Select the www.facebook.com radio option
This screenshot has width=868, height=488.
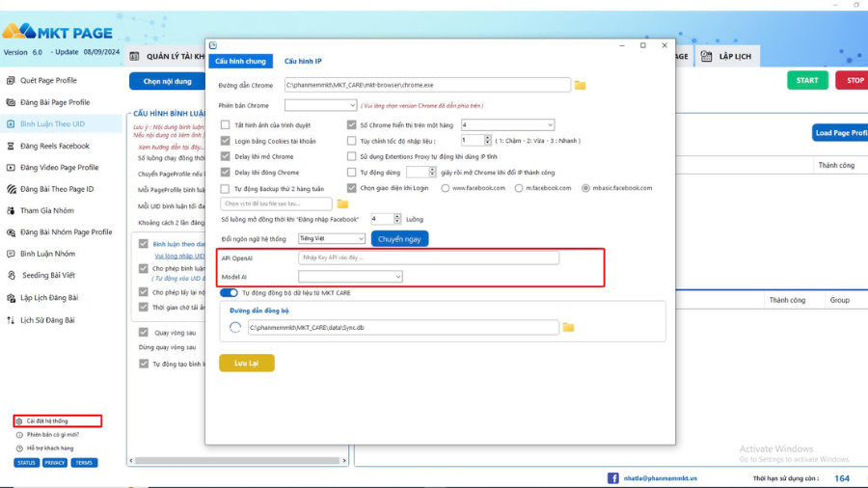pyautogui.click(x=446, y=188)
